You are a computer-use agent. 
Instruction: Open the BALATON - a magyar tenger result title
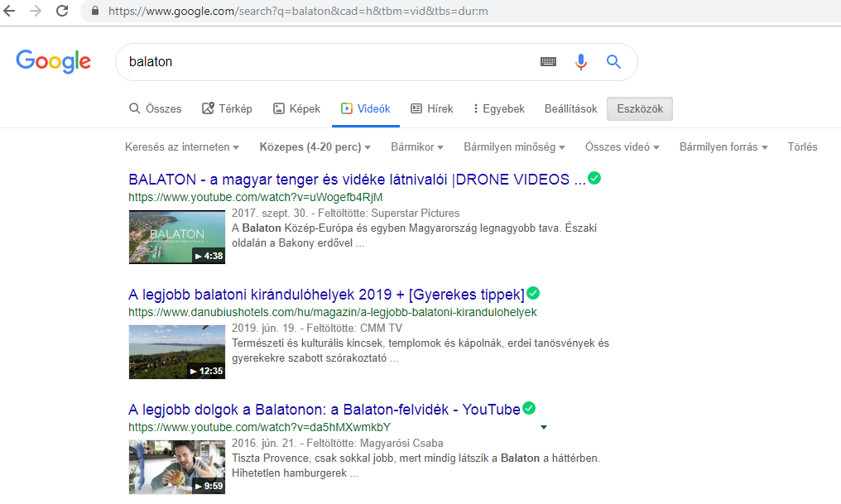tap(358, 179)
